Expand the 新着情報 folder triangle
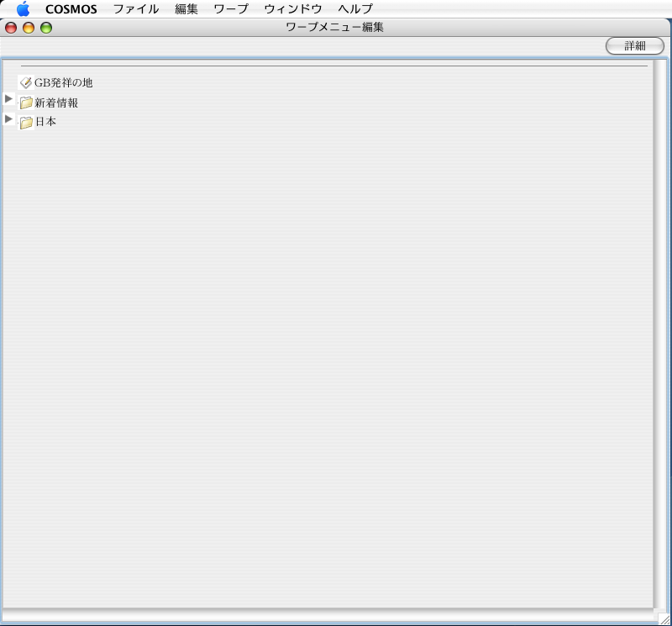This screenshot has height=626, width=672. tap(8, 99)
